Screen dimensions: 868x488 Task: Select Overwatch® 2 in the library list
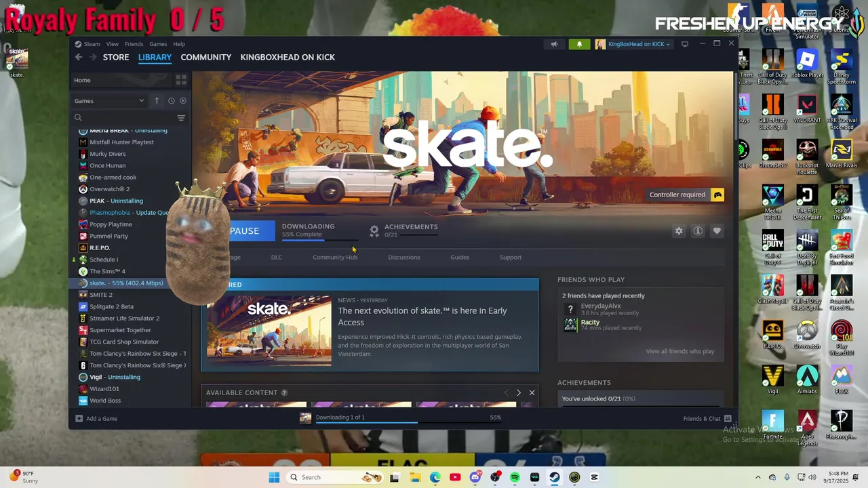(x=110, y=189)
